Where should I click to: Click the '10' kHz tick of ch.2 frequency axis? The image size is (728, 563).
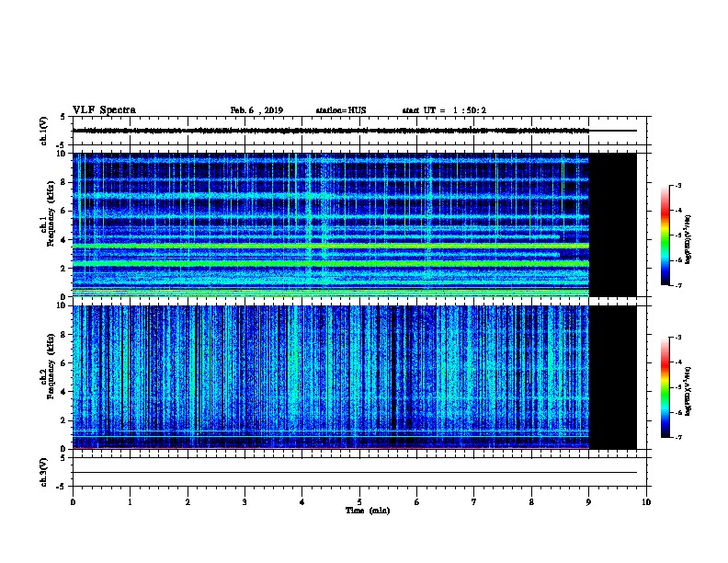[61, 305]
